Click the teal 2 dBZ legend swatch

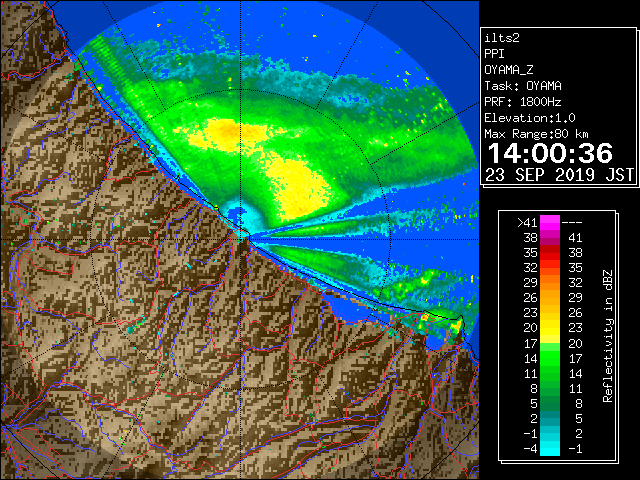pyautogui.click(x=550, y=418)
